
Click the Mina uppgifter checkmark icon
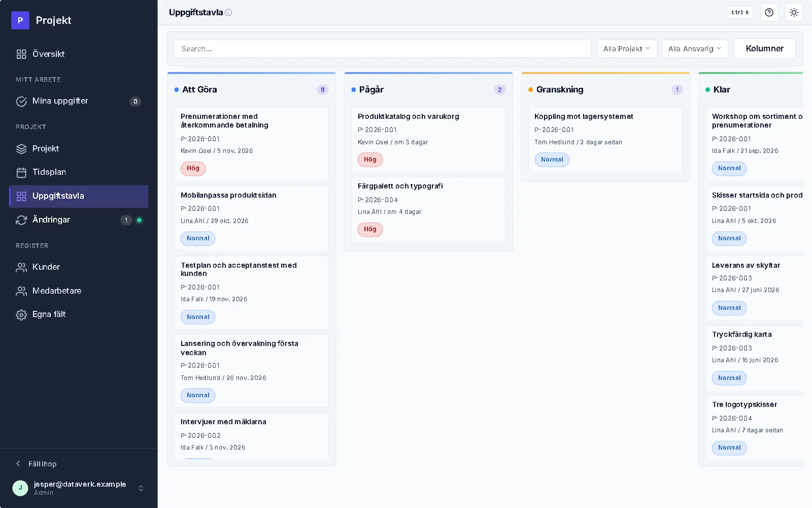pyautogui.click(x=21, y=102)
